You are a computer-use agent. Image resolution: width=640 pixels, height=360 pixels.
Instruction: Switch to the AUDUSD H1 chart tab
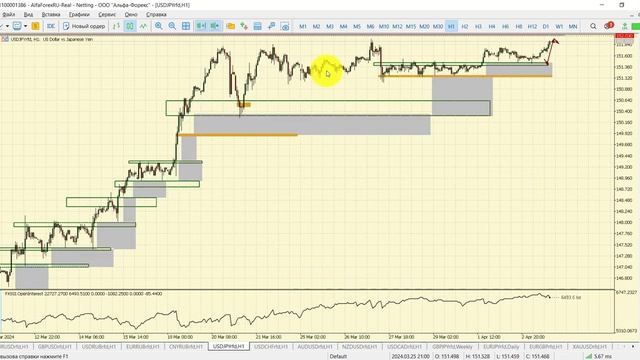pos(314,347)
